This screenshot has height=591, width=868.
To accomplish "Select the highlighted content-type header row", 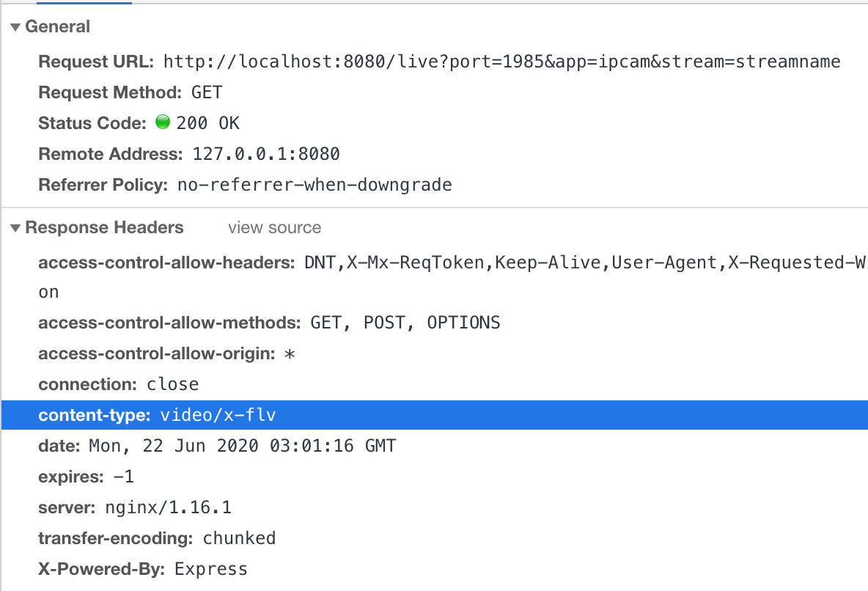I will [x=435, y=415].
